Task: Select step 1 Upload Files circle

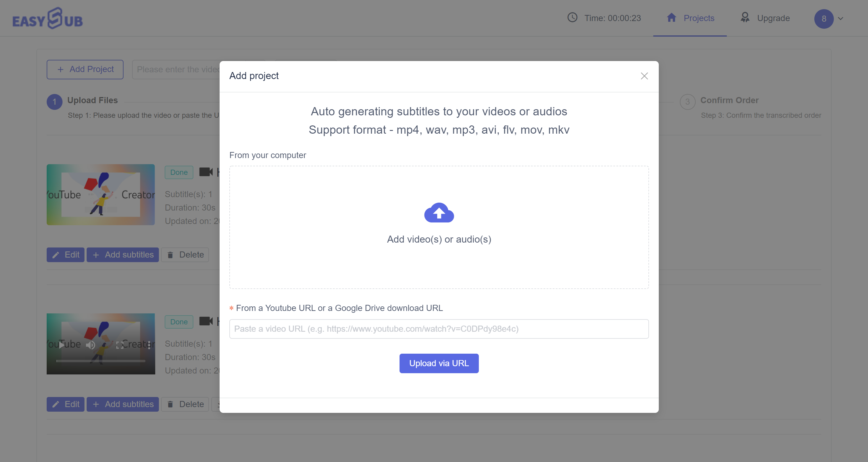Action: [54, 102]
